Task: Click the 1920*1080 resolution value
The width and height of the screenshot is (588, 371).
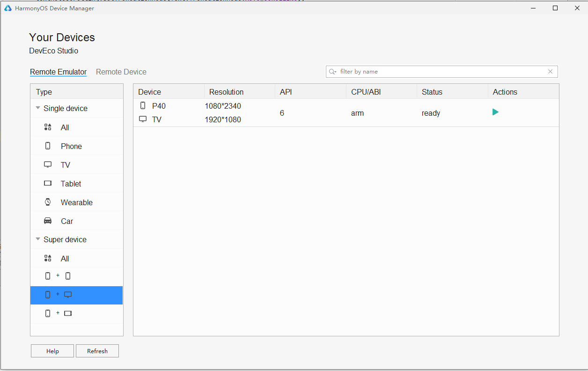Action: pyautogui.click(x=223, y=119)
